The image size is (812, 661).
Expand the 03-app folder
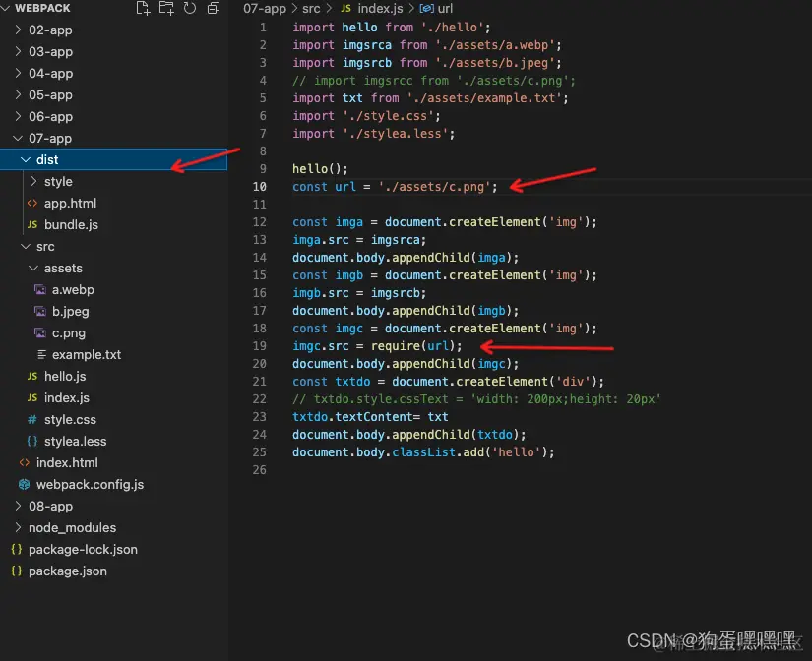pos(18,51)
